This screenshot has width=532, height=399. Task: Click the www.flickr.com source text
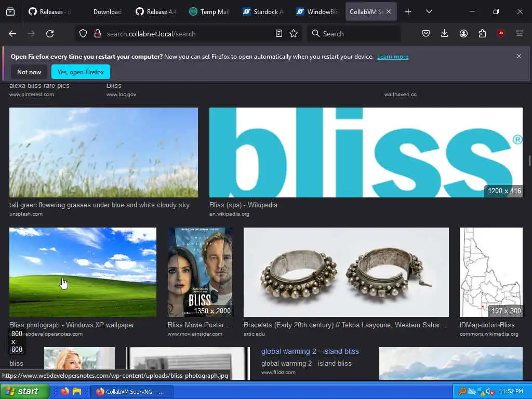[x=278, y=372]
